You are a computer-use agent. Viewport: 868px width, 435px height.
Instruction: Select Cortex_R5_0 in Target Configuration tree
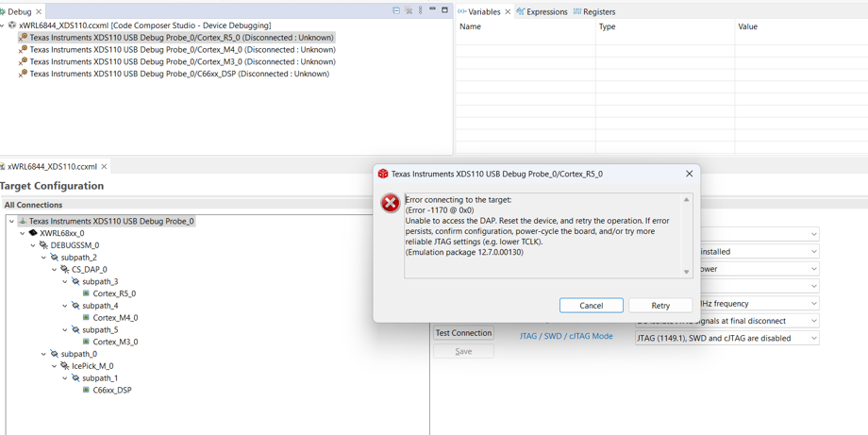(114, 293)
